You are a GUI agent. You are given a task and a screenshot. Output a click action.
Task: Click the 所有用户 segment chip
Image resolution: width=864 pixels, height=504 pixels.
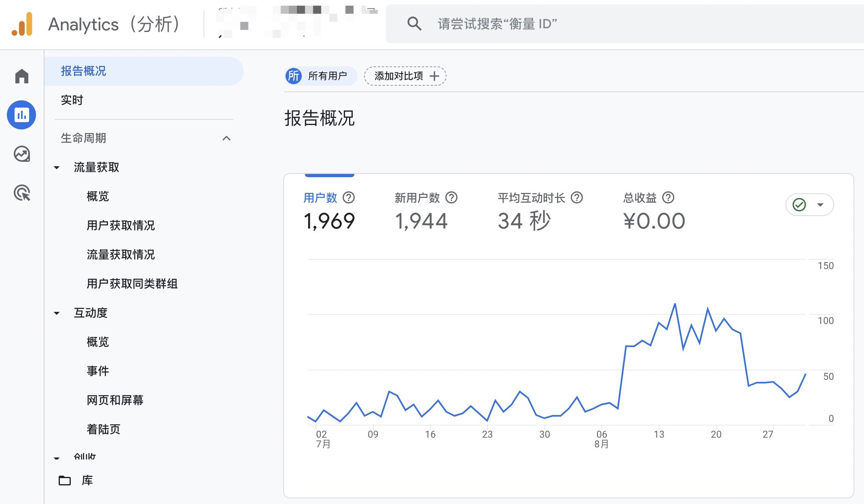[321, 76]
